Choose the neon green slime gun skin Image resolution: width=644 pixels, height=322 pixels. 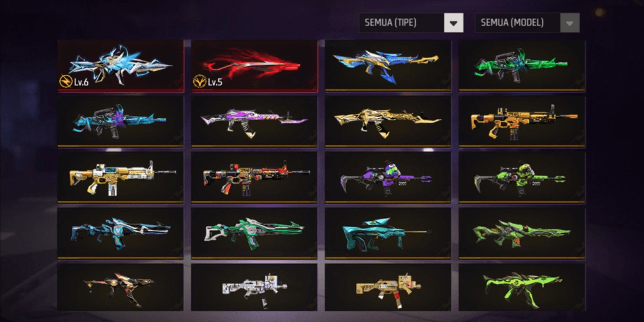click(x=522, y=287)
